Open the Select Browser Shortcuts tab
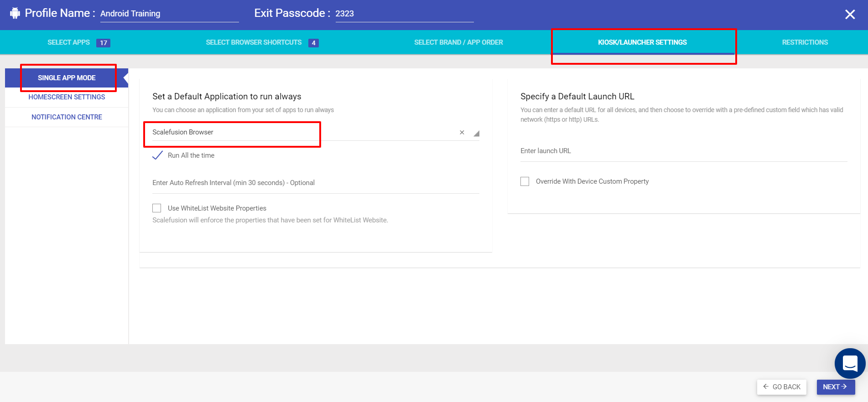The height and width of the screenshot is (402, 868). (x=262, y=42)
